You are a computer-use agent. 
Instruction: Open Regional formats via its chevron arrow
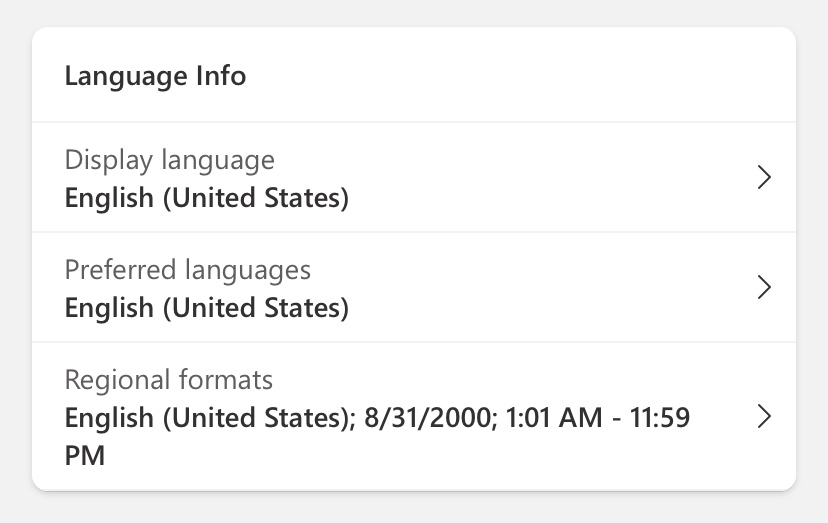[x=764, y=417]
